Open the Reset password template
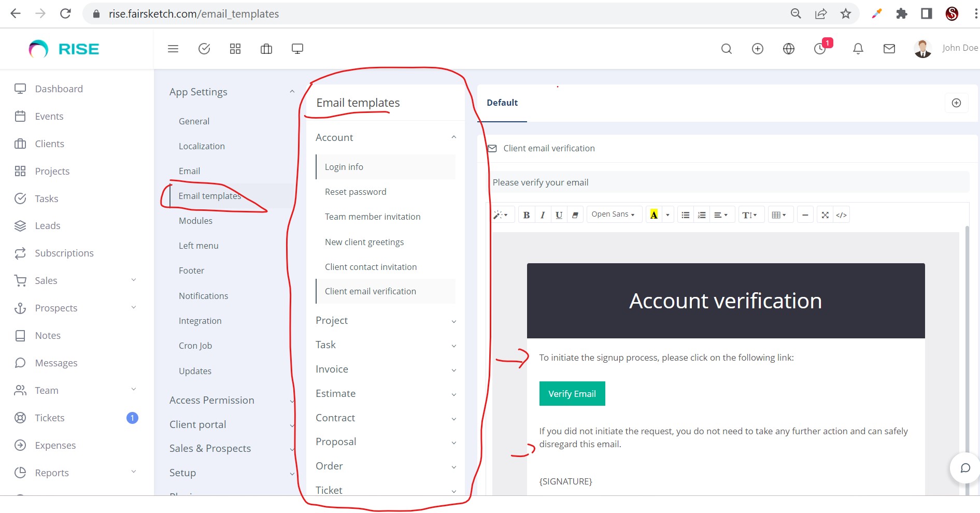980x513 pixels. pyautogui.click(x=386, y=192)
